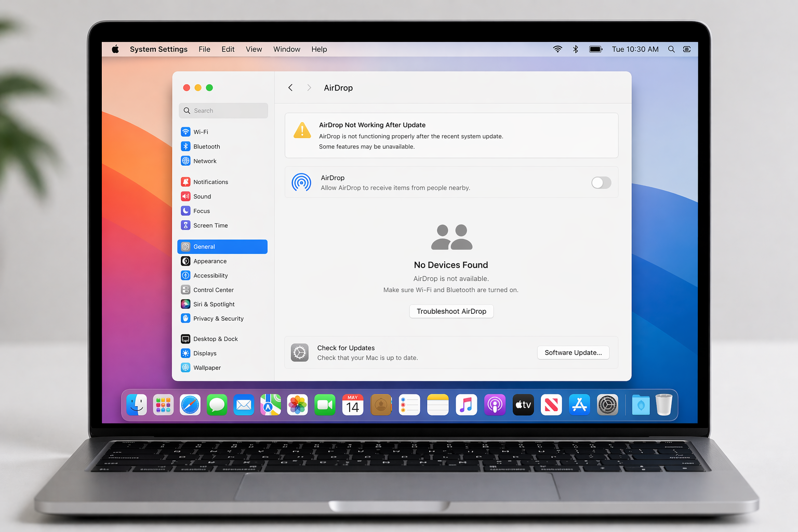Screen dimensions: 798x532
Task: Open the Trash in the Dock
Action: pyautogui.click(x=664, y=405)
